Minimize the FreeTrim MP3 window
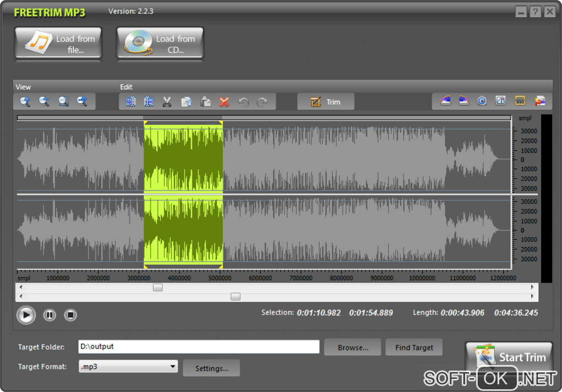 [x=521, y=12]
